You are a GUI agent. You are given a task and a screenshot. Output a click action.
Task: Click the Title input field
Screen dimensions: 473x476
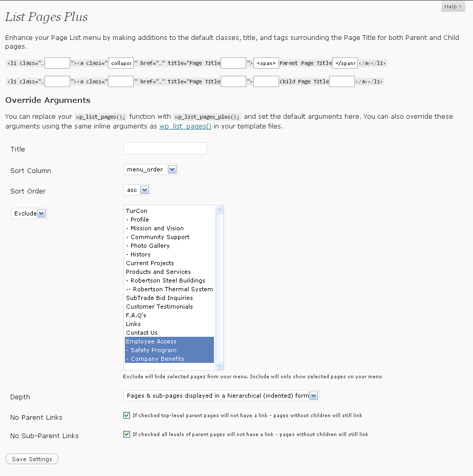coord(165,149)
